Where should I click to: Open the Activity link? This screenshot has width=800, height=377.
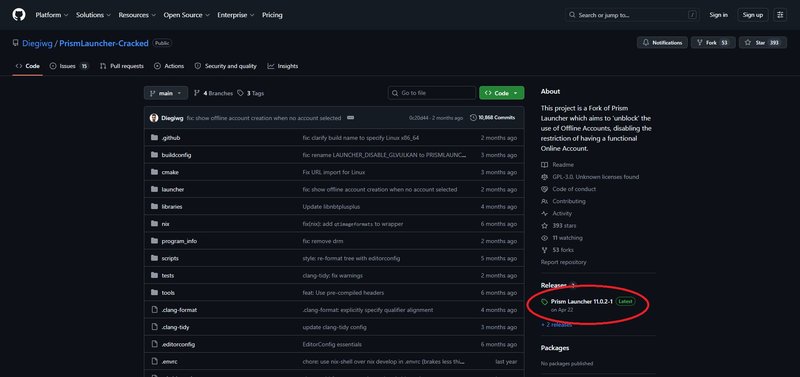[x=562, y=214]
